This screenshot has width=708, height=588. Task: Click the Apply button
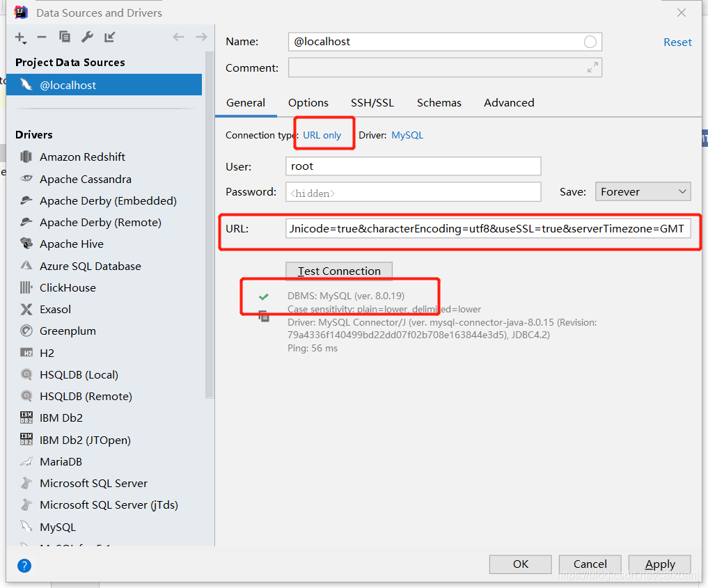(660, 564)
